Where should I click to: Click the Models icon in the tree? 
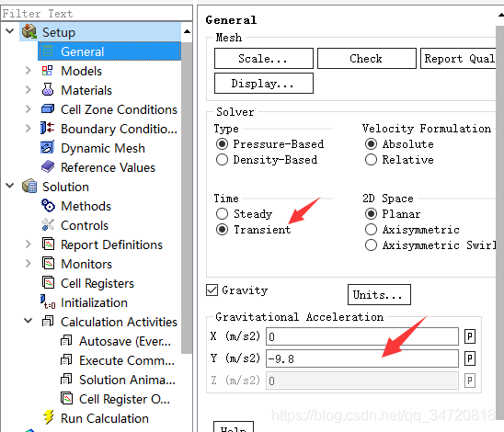pos(47,71)
